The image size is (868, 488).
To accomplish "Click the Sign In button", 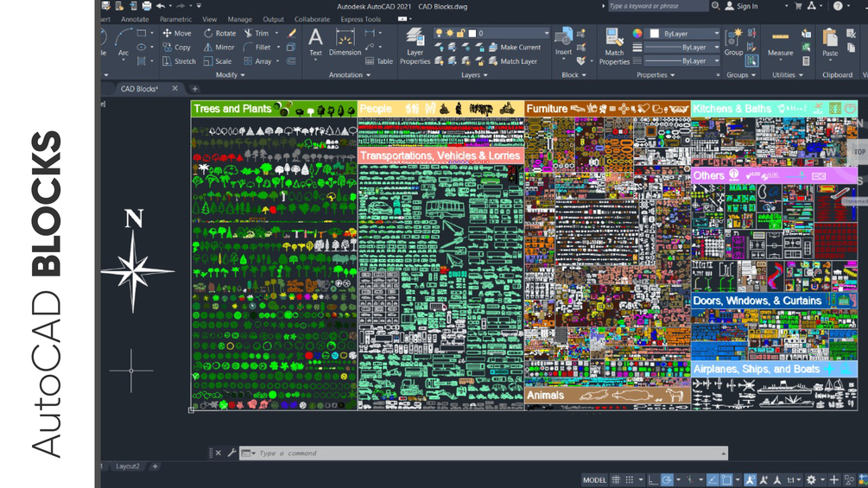I will tap(741, 6).
